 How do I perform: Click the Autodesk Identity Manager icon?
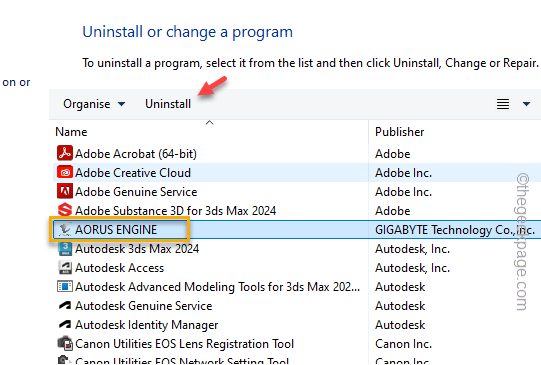tap(65, 324)
